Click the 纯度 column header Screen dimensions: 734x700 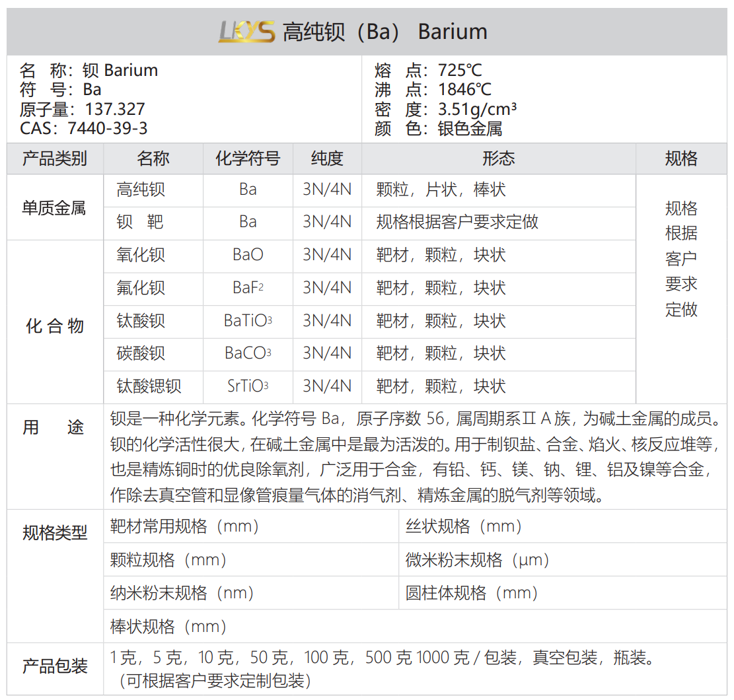tap(327, 158)
